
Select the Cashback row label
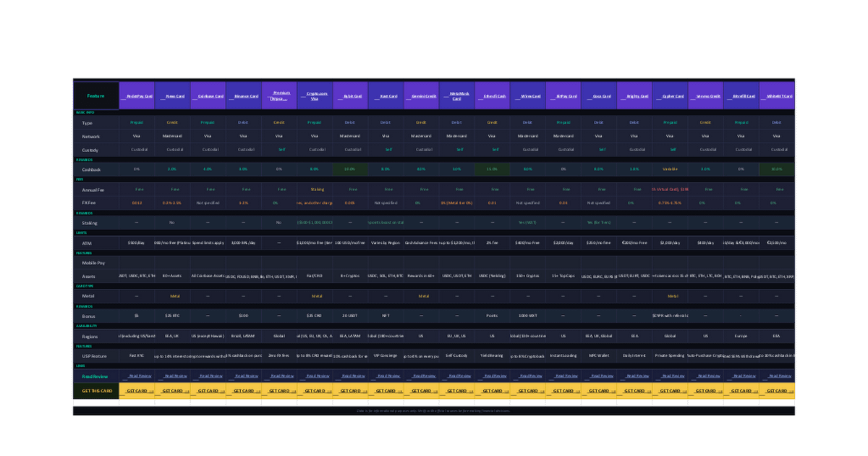(91, 169)
